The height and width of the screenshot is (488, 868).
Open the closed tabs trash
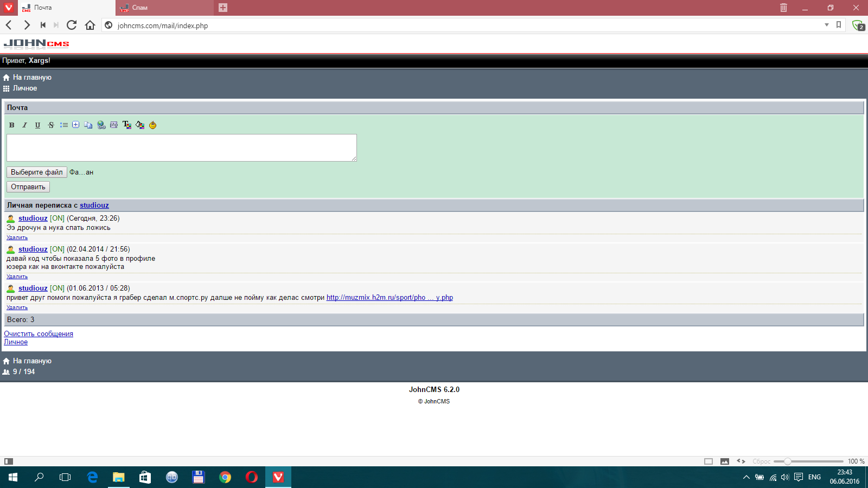(x=783, y=8)
